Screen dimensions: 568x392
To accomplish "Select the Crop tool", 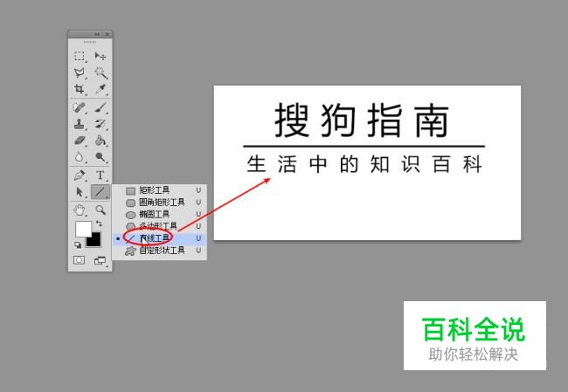I will [80, 89].
